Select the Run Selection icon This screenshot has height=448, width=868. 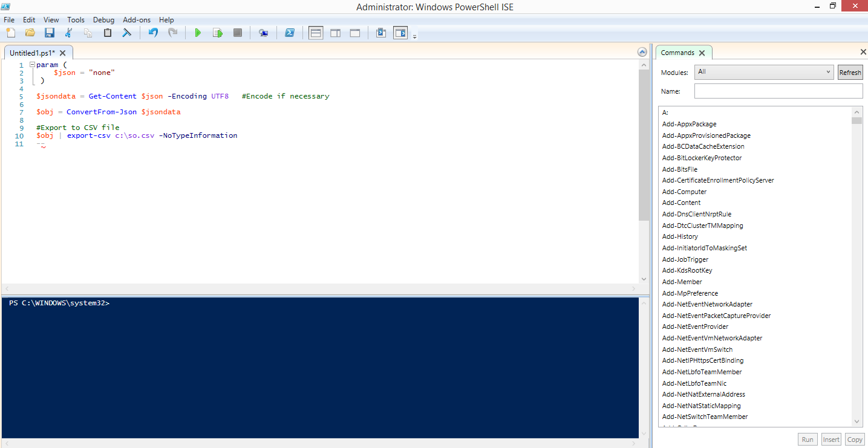[x=218, y=33]
